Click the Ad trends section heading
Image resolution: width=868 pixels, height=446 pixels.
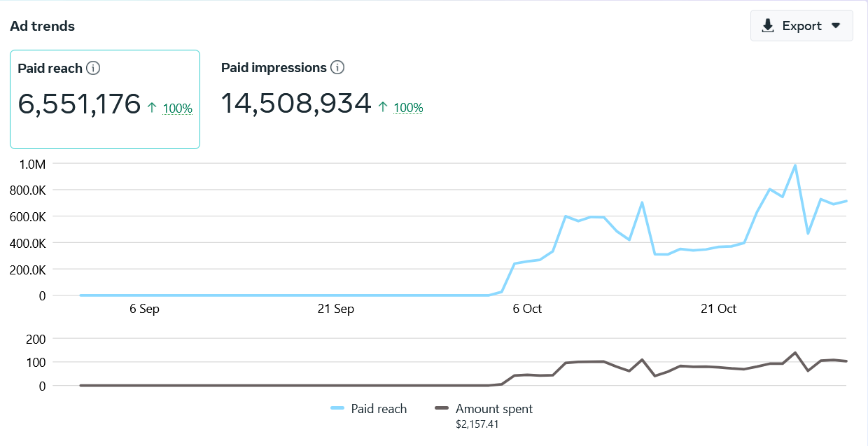click(x=42, y=27)
